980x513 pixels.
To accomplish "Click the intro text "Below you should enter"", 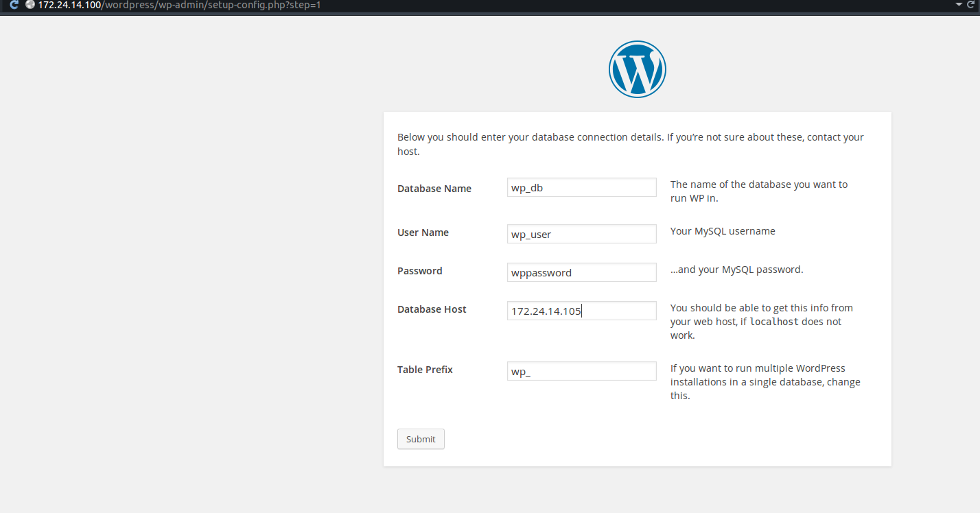I will [x=631, y=144].
